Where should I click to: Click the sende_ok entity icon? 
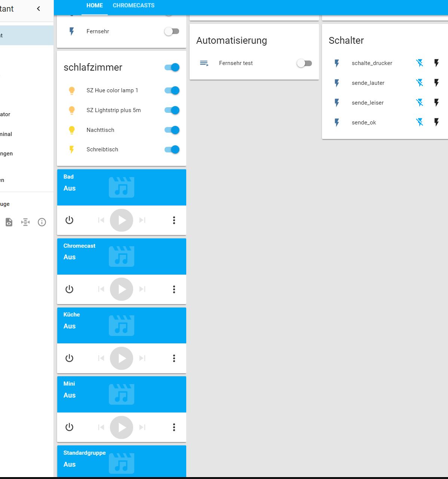(x=337, y=122)
